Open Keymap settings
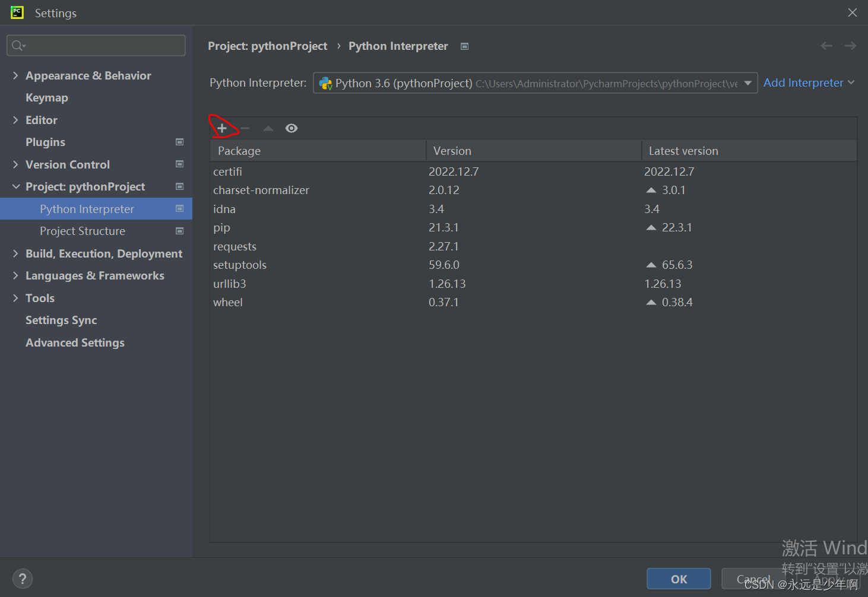 47,98
